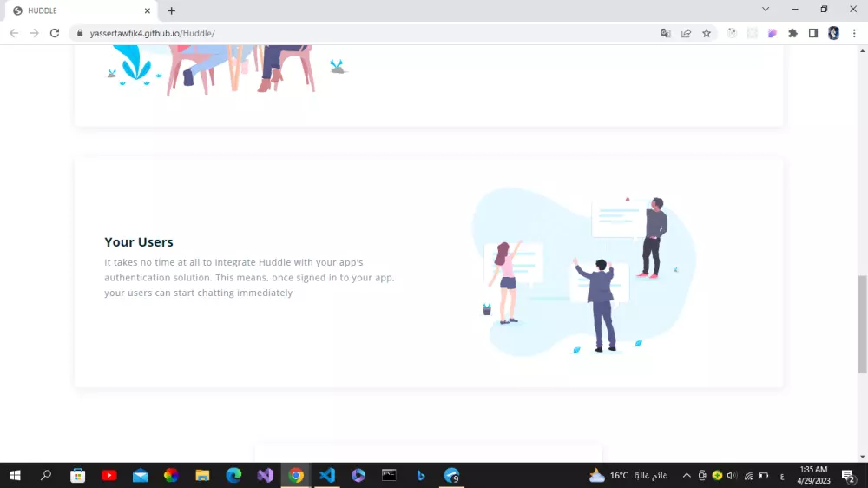The width and height of the screenshot is (868, 488).
Task: Open the colorful ball app in taskbar
Action: tap(171, 475)
